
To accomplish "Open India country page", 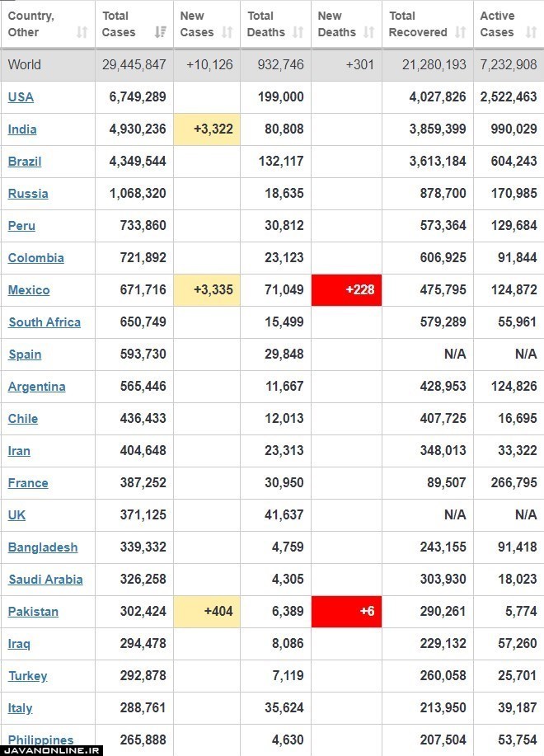I will (x=22, y=129).
